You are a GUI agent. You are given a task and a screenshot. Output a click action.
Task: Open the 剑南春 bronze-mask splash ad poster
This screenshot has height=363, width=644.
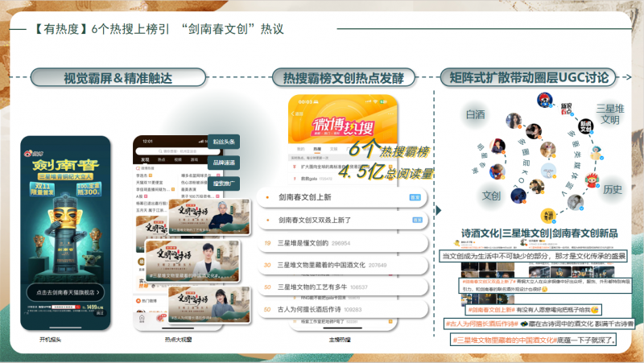point(66,233)
